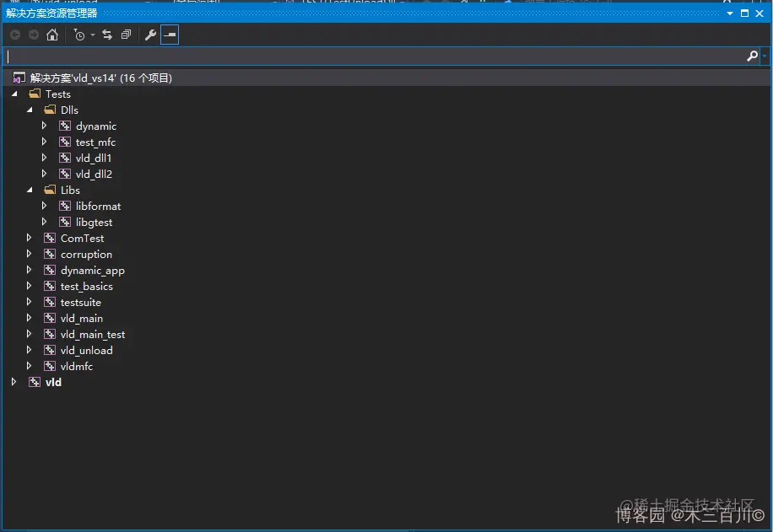Viewport: 773px width, 532px height.
Task: Expand the test_basics project
Action: (29, 286)
